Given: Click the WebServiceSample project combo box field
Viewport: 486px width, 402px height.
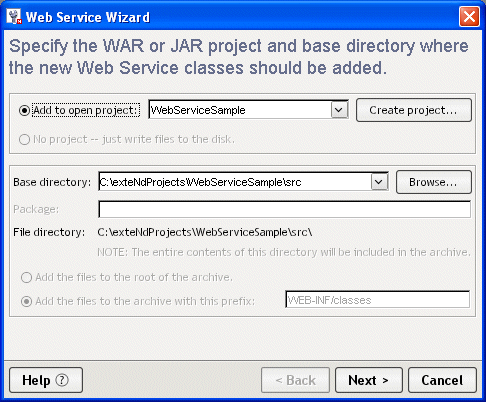Looking at the screenshot, I should [248, 110].
